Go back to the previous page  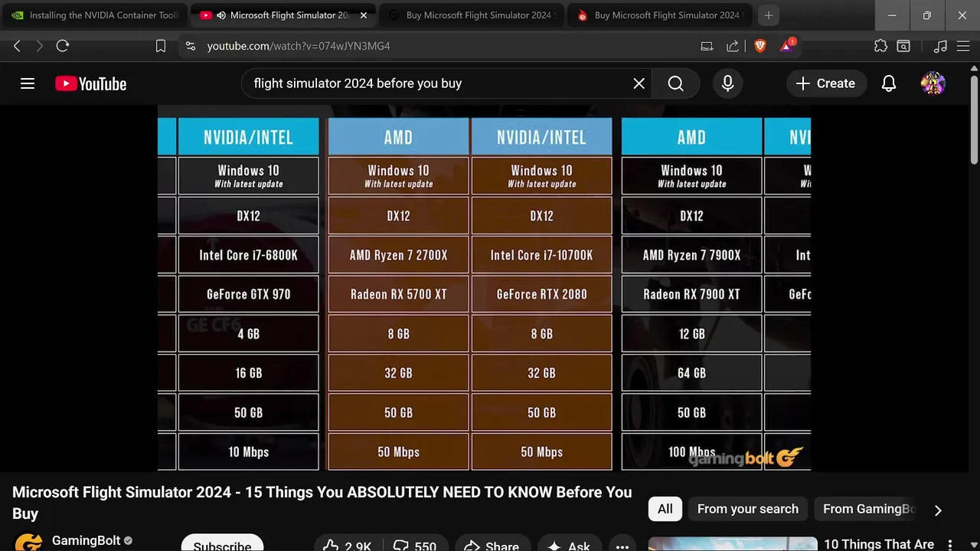pyautogui.click(x=17, y=46)
